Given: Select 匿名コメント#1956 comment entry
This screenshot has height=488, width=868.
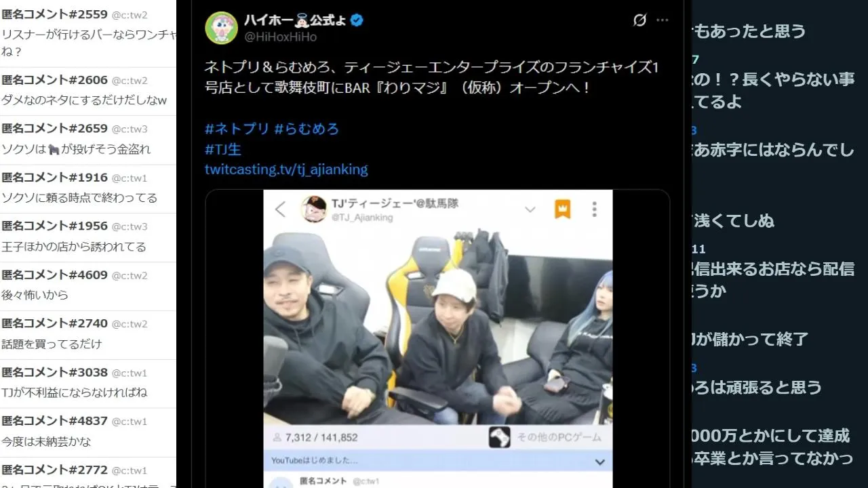Looking at the screenshot, I should coord(88,237).
